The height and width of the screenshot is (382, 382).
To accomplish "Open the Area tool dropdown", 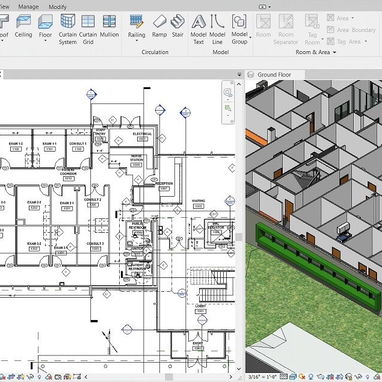I will point(353,18).
